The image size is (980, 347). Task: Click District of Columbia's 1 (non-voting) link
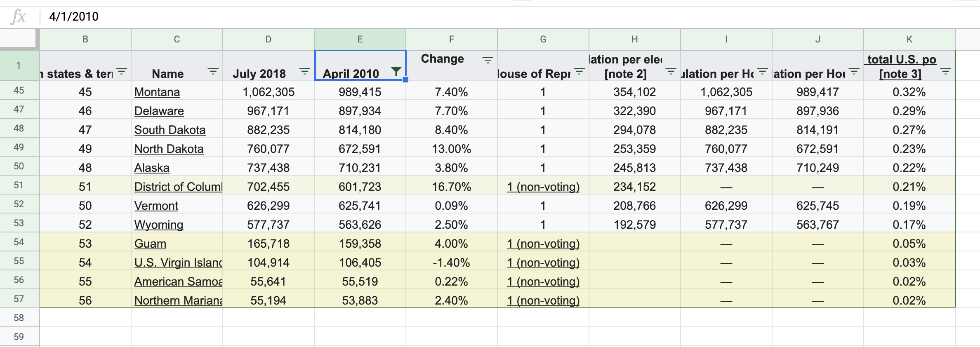tap(543, 187)
